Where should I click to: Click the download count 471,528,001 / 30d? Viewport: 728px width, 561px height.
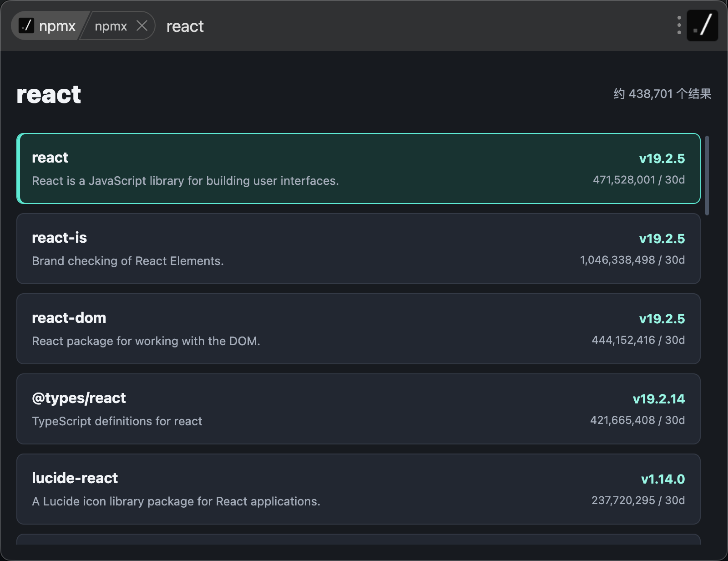639,180
